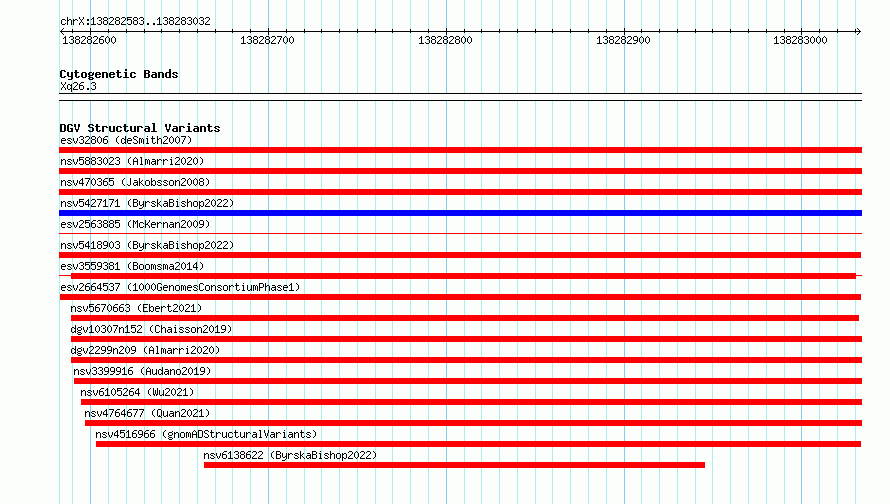Click nsv5427171 (ByrskaBishop2022) label
Screen dimensions: 890x504
tap(147, 203)
